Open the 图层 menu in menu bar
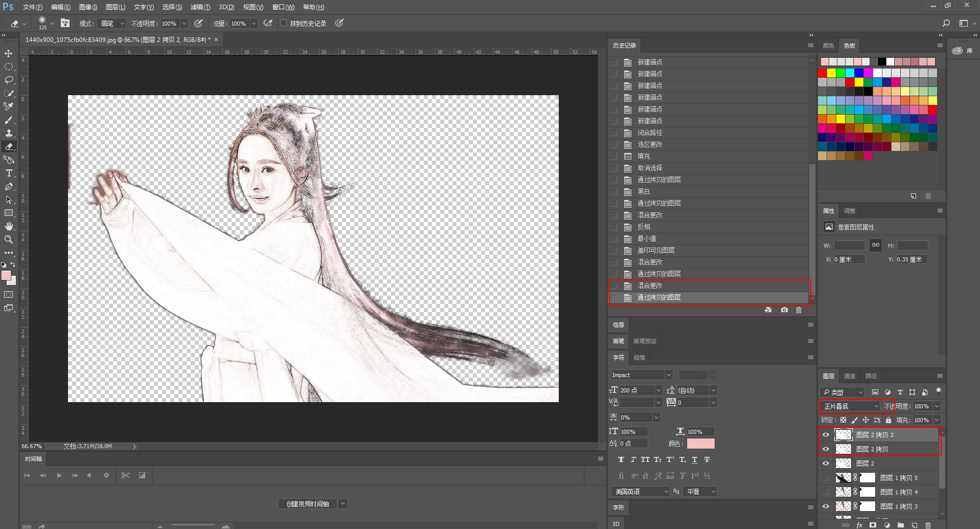Viewport: 980px width, 529px height. [x=115, y=7]
